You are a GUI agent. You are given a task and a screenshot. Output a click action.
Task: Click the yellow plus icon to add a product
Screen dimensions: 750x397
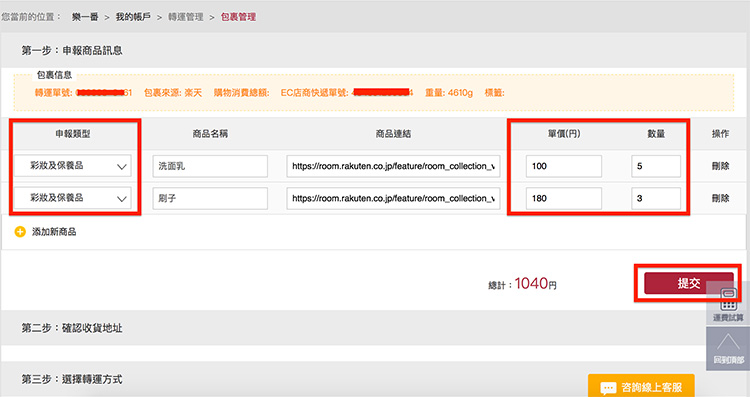[x=20, y=232]
